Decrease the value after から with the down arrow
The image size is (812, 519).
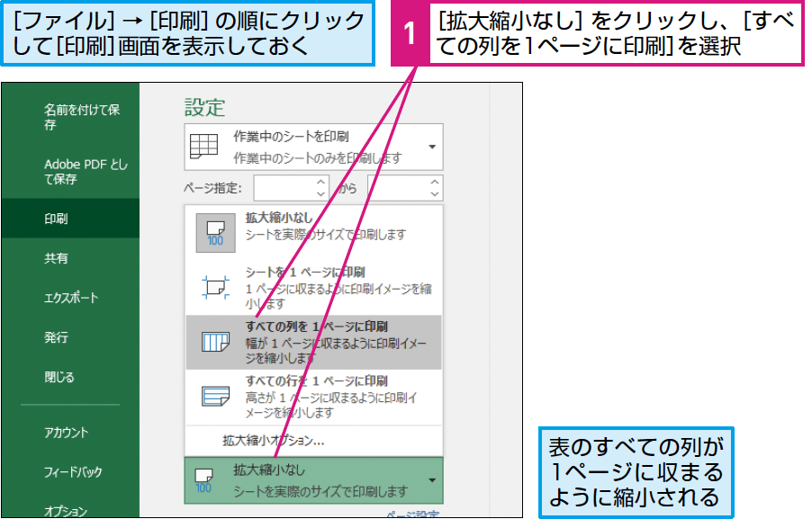point(436,194)
